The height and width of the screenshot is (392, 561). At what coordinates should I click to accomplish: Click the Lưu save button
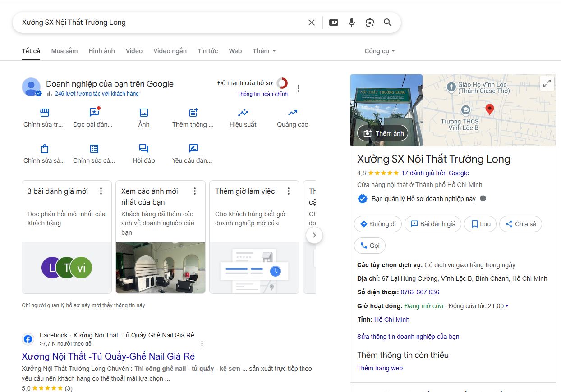click(480, 224)
